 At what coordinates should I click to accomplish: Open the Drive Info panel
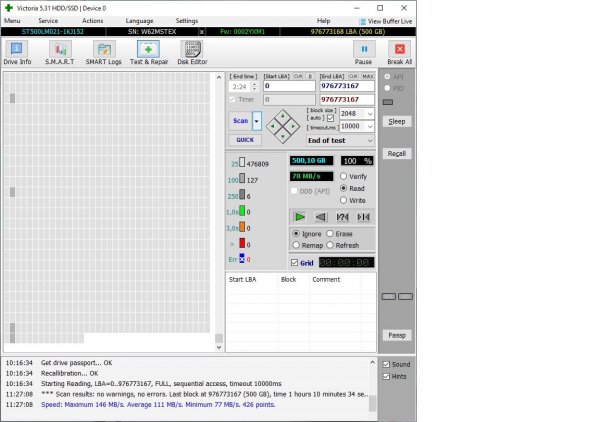pyautogui.click(x=17, y=53)
